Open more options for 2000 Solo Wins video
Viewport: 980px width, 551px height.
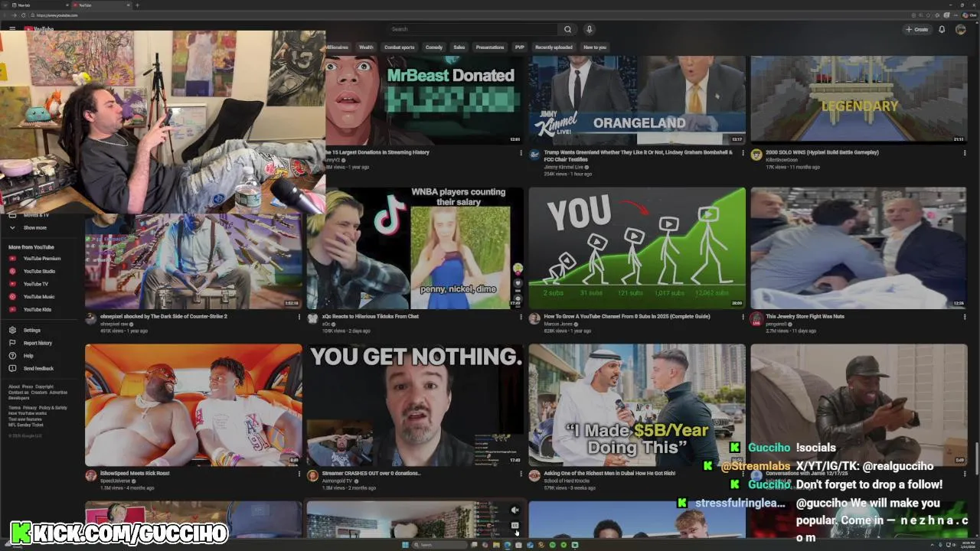[x=965, y=153]
